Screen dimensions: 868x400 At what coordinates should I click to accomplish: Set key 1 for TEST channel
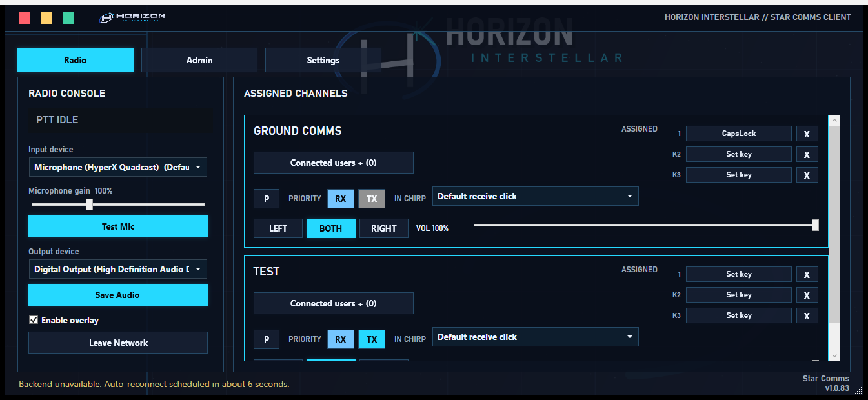click(739, 274)
